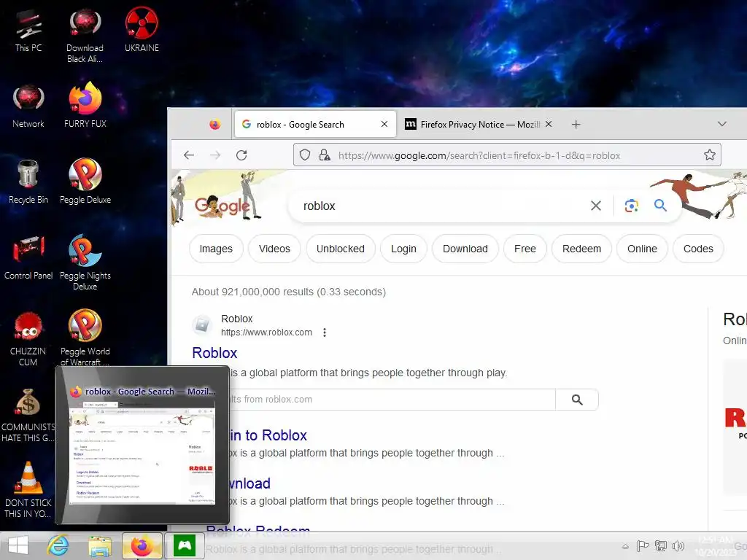
Task: Open the Roblox site favicon
Action: (x=202, y=324)
